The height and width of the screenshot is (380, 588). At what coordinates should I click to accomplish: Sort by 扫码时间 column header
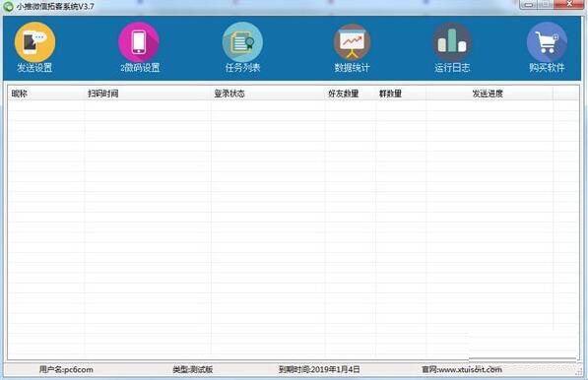click(x=148, y=94)
